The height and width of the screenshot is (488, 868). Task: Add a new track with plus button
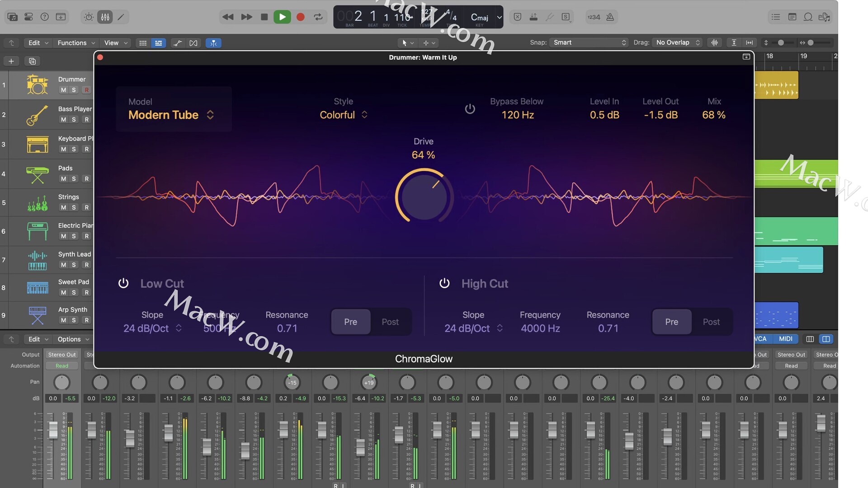point(11,61)
